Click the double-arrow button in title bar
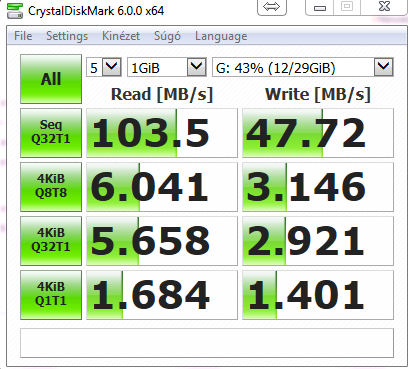Screen dimensions: 408x369 272,7
